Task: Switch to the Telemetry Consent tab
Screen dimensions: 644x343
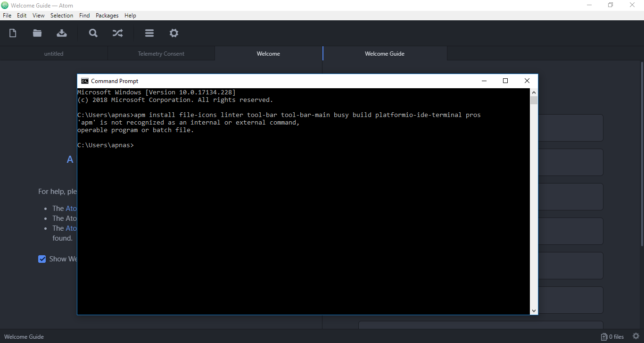Action: coord(161,53)
